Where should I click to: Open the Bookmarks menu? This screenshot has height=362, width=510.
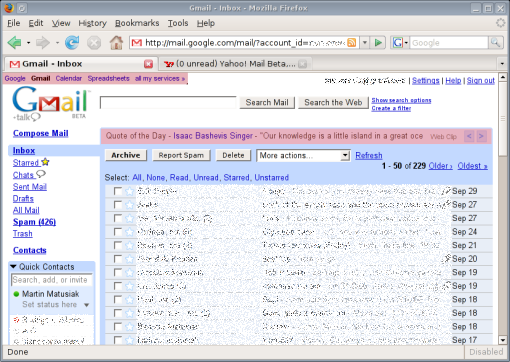(137, 23)
